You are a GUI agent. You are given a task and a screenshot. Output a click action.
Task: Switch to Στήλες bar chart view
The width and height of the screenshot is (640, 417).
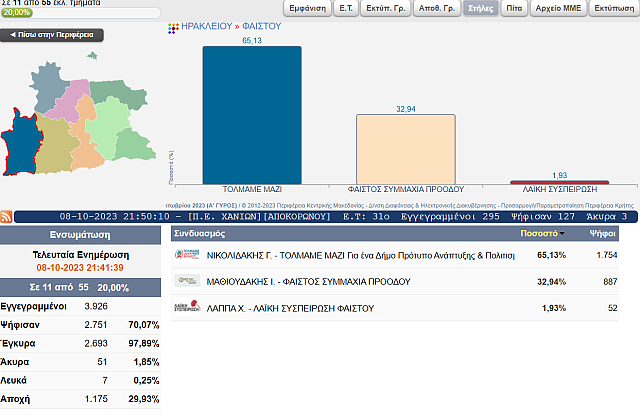(482, 7)
